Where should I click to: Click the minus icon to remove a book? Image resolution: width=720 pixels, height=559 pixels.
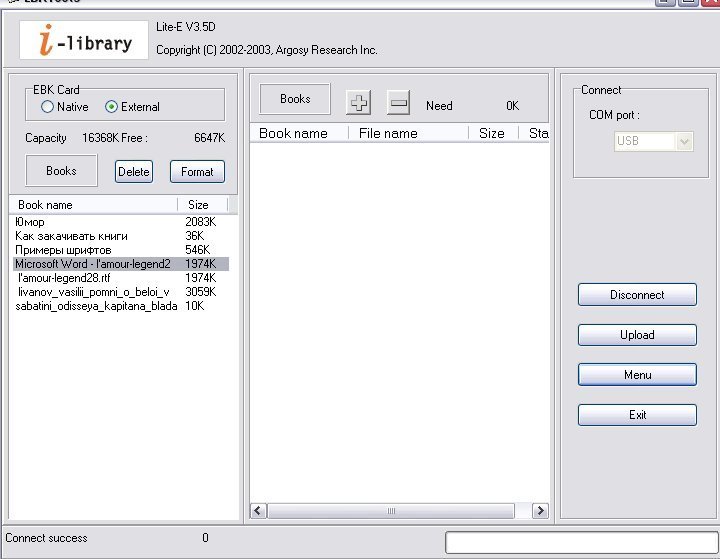coord(398,102)
